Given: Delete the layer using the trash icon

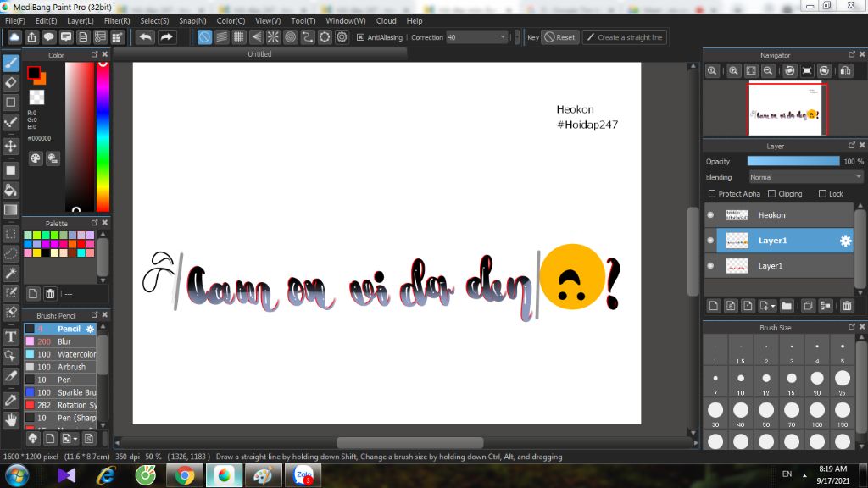Looking at the screenshot, I should pos(847,306).
